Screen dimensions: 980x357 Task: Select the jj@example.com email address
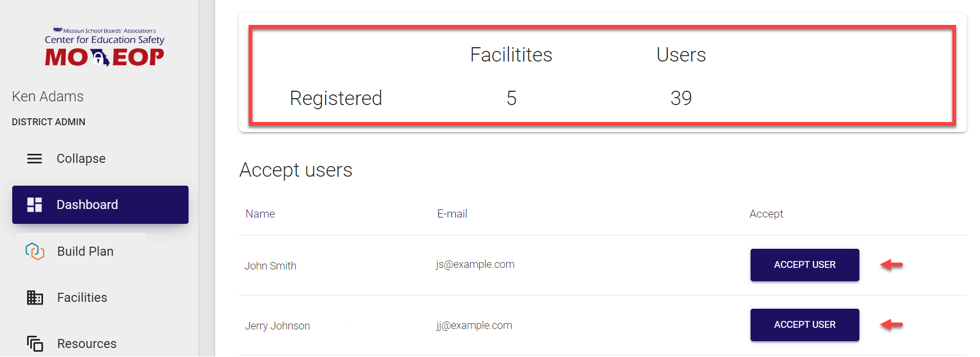[x=474, y=325]
